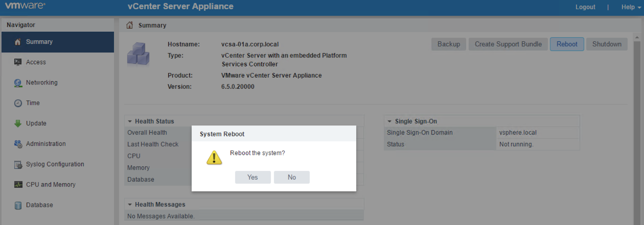The width and height of the screenshot is (644, 225).
Task: Click the vsphere.local domain value
Action: (x=518, y=133)
